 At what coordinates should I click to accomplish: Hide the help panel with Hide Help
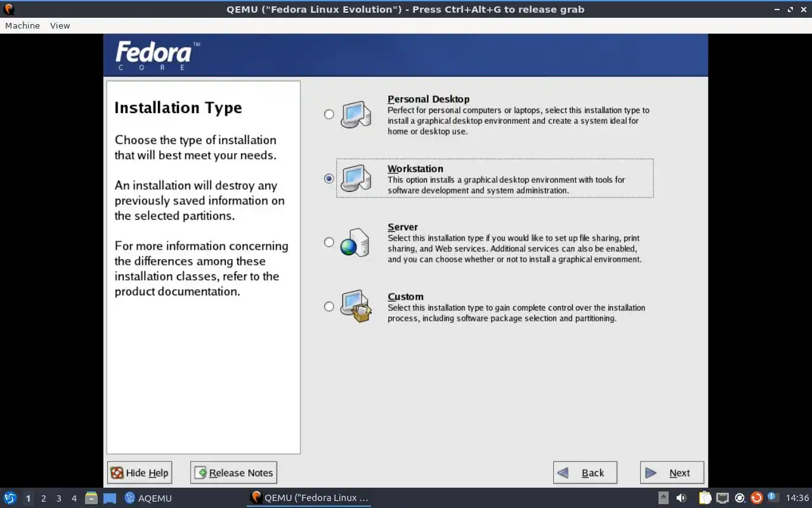[x=140, y=472]
